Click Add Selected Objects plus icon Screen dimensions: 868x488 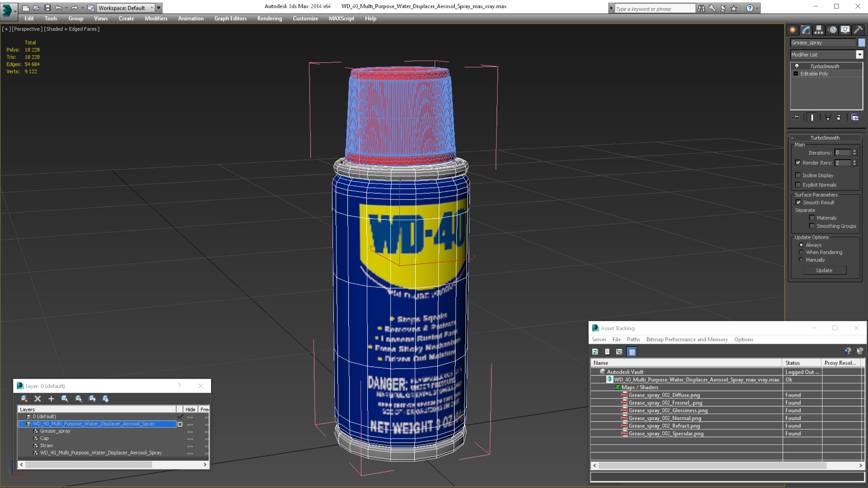pyautogui.click(x=51, y=399)
